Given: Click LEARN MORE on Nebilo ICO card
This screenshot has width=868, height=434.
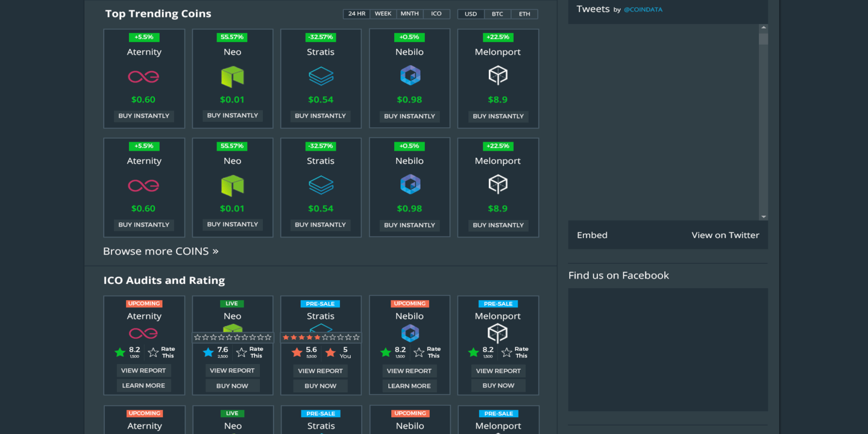Looking at the screenshot, I should point(410,386).
